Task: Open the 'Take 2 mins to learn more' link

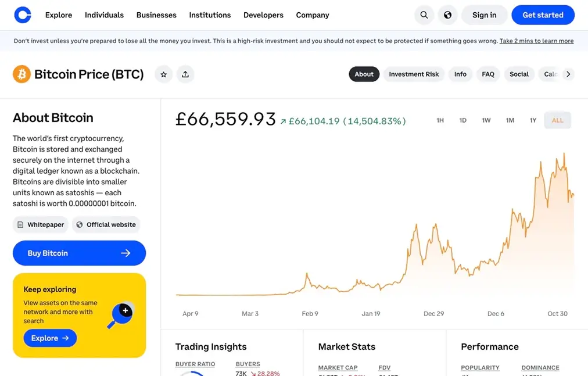Action: pyautogui.click(x=536, y=41)
